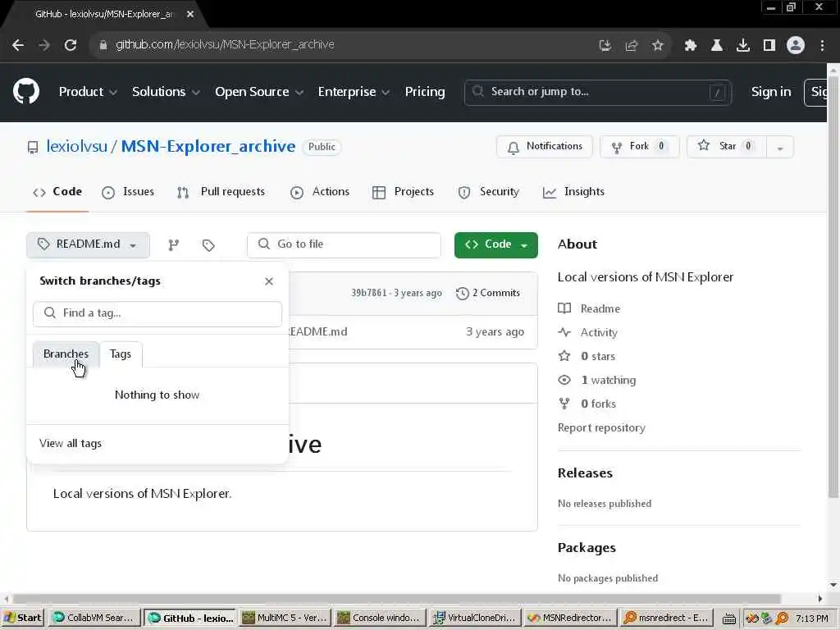Image resolution: width=840 pixels, height=630 pixels.
Task: Star the repository
Action: coord(727,147)
